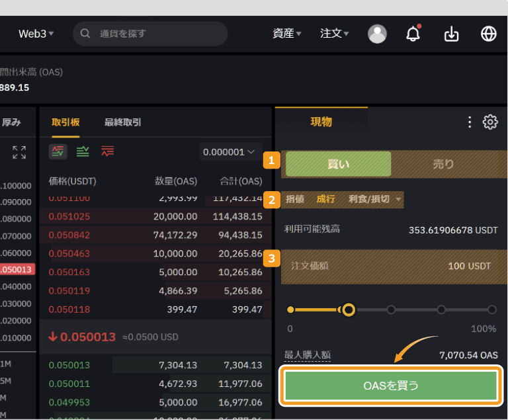The width and height of the screenshot is (508, 420).
Task: Set the amount slider to 75% mark
Action: pyautogui.click(x=441, y=310)
